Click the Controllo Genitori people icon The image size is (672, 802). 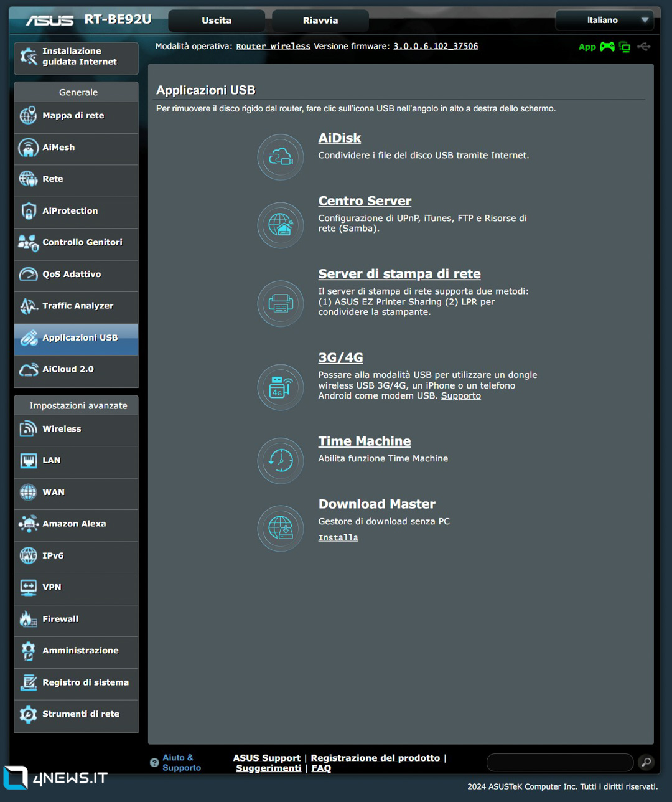point(28,243)
